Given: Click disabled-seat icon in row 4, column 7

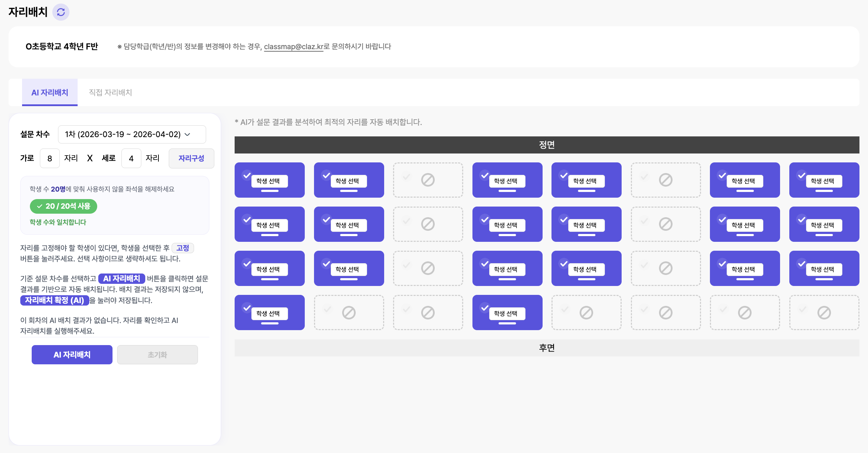Looking at the screenshot, I should pyautogui.click(x=744, y=313).
